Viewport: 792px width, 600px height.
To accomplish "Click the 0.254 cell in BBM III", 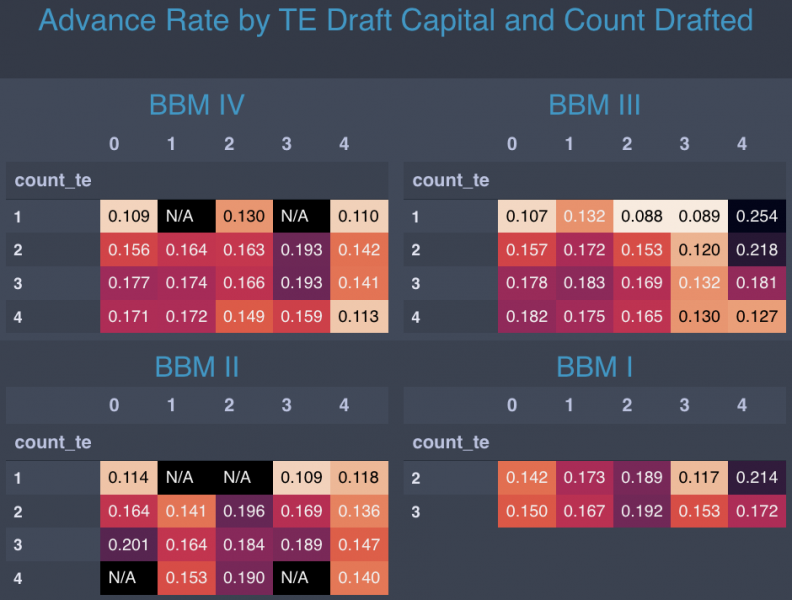I will point(756,217).
